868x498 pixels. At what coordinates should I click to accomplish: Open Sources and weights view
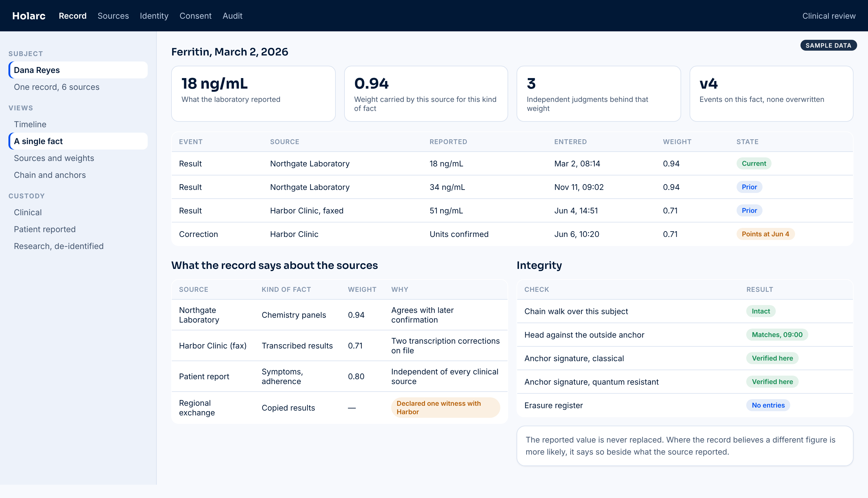tap(78, 158)
